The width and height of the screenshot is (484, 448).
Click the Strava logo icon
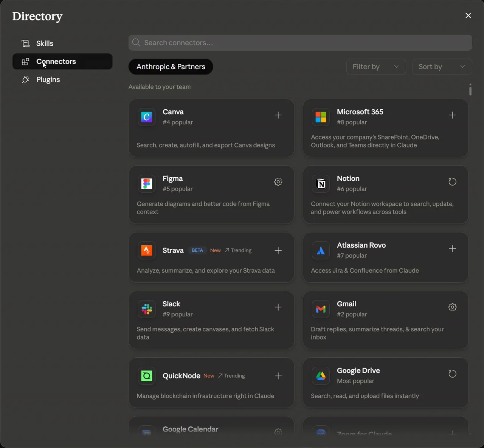pyautogui.click(x=146, y=250)
